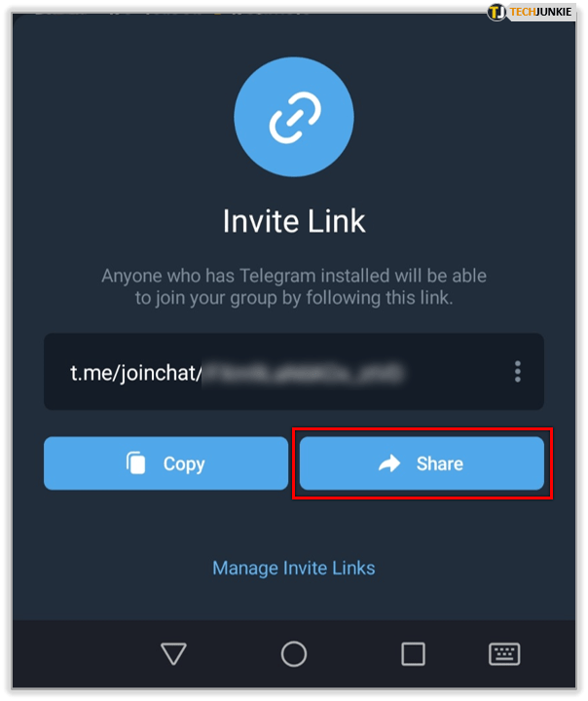Tap the blurred portion of the invite link

pos(303,373)
